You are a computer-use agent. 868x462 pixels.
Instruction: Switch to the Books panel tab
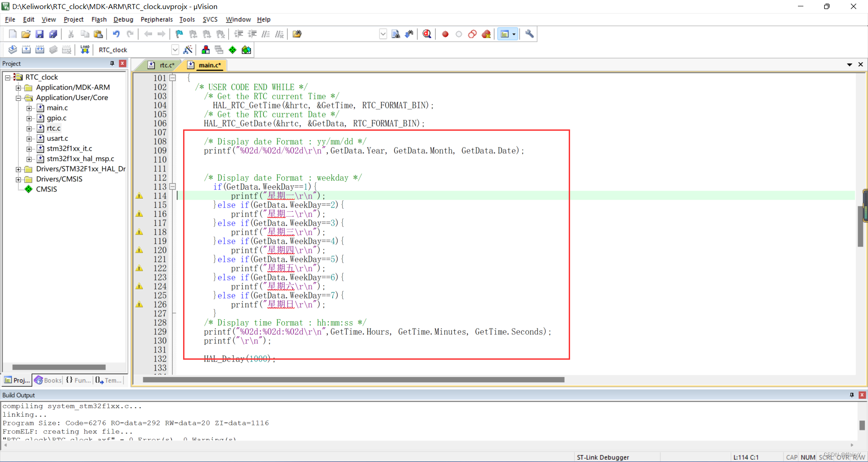48,380
